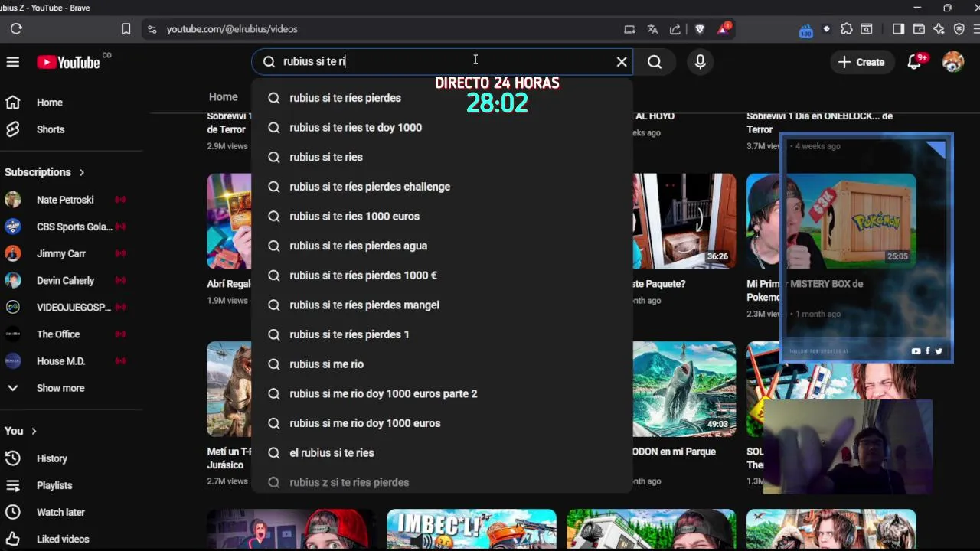Screen dimensions: 980x551
Task: Choose suggestion 'rubius si te ríes pierdes 1'
Action: tap(442, 334)
